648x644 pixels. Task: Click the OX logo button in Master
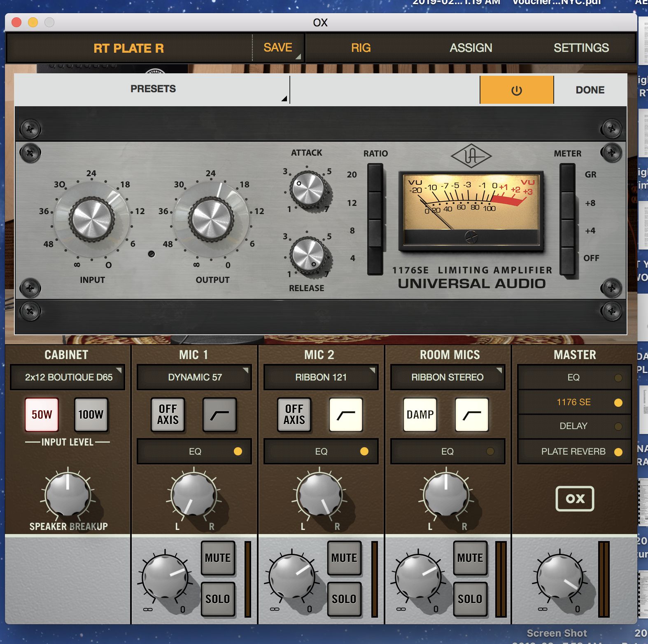tap(575, 499)
